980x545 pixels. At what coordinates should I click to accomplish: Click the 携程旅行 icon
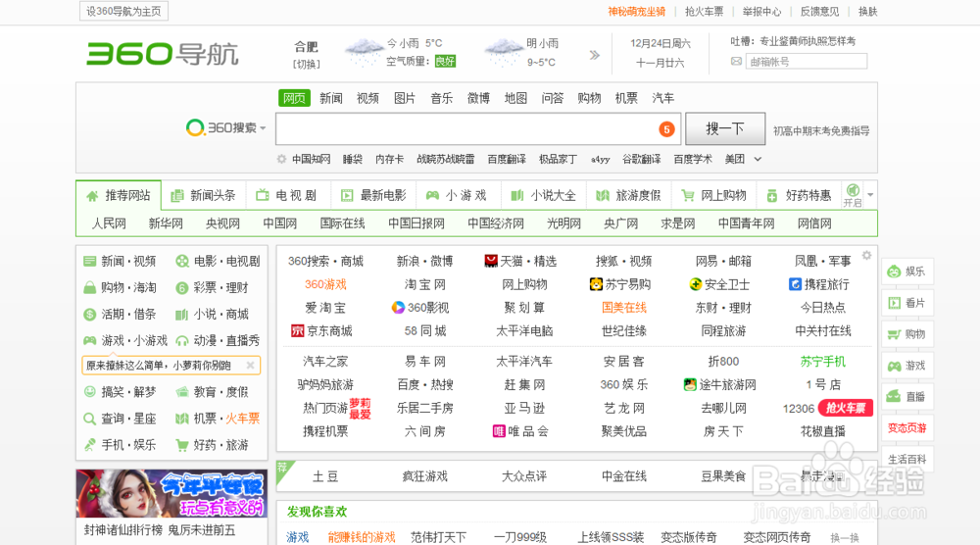coord(795,284)
